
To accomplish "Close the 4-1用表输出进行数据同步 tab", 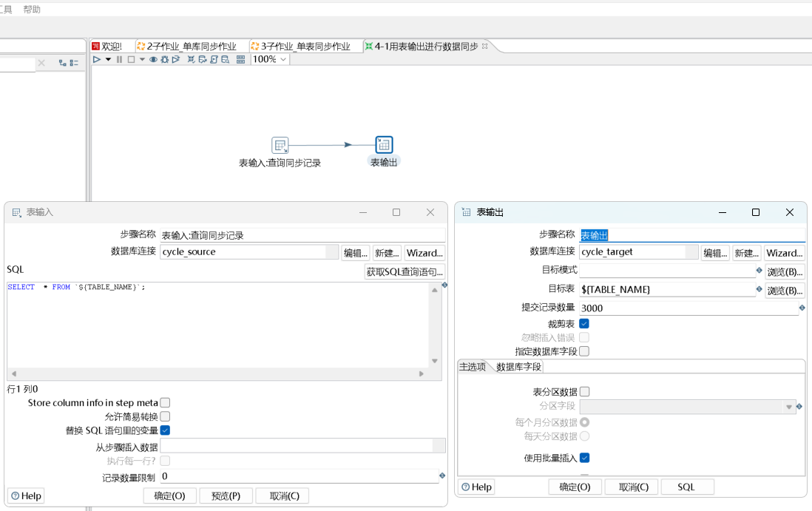I will click(x=484, y=46).
